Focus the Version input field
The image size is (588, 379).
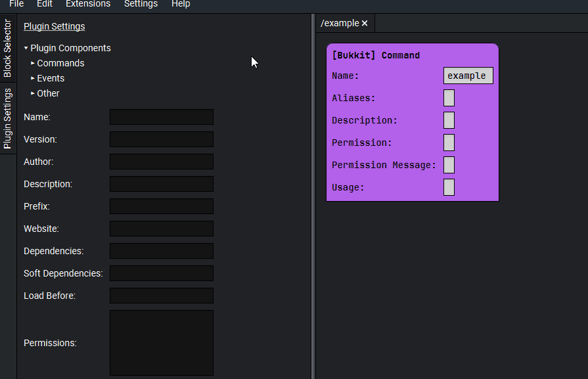tap(162, 139)
